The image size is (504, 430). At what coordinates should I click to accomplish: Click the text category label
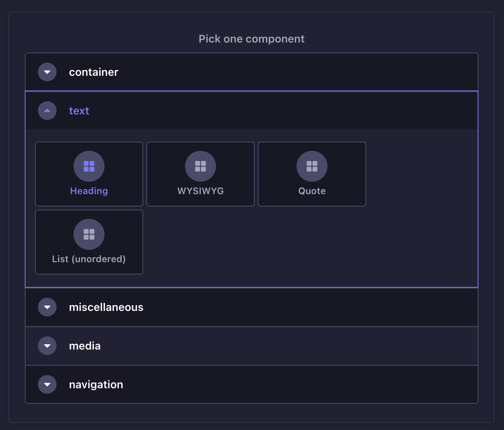tap(79, 111)
